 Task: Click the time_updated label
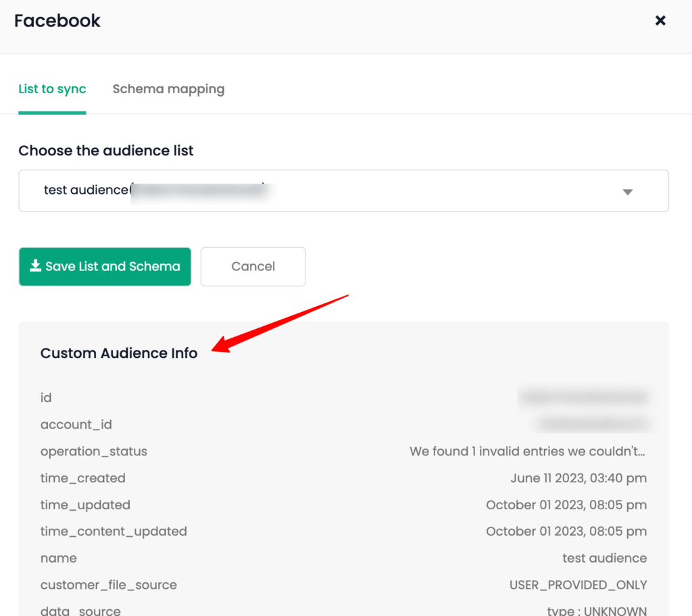85,505
